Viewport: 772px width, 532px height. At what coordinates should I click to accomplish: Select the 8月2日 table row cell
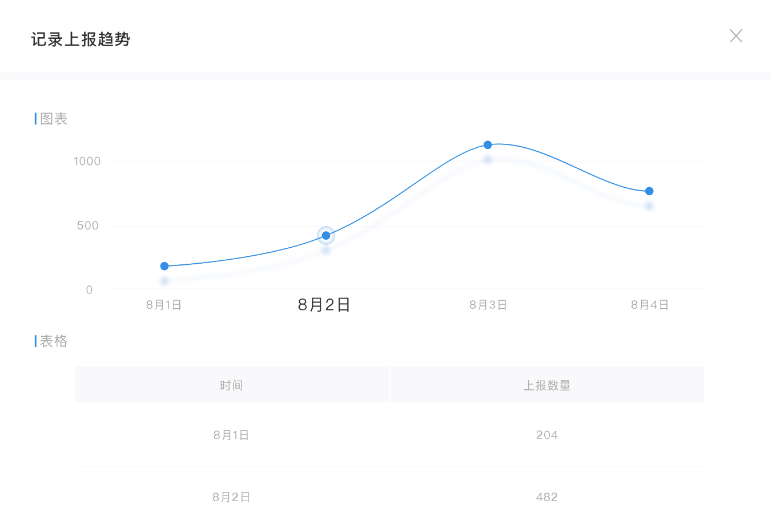click(231, 497)
